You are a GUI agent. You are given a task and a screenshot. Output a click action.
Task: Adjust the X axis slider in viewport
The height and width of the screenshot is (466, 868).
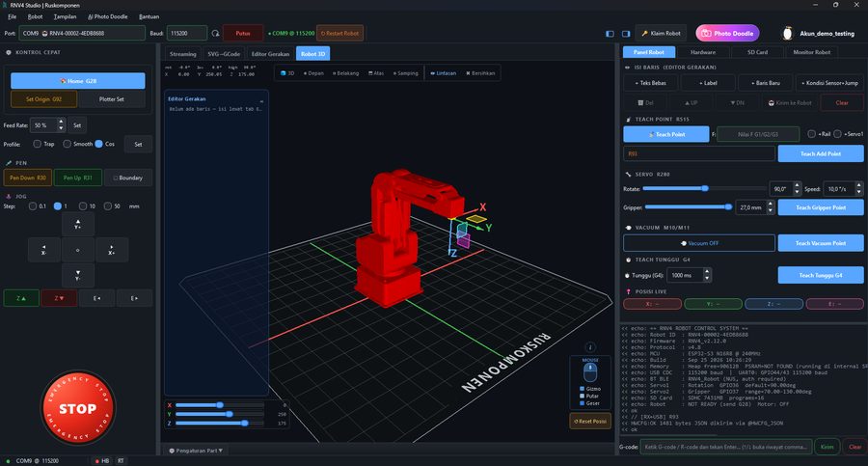(x=220, y=405)
